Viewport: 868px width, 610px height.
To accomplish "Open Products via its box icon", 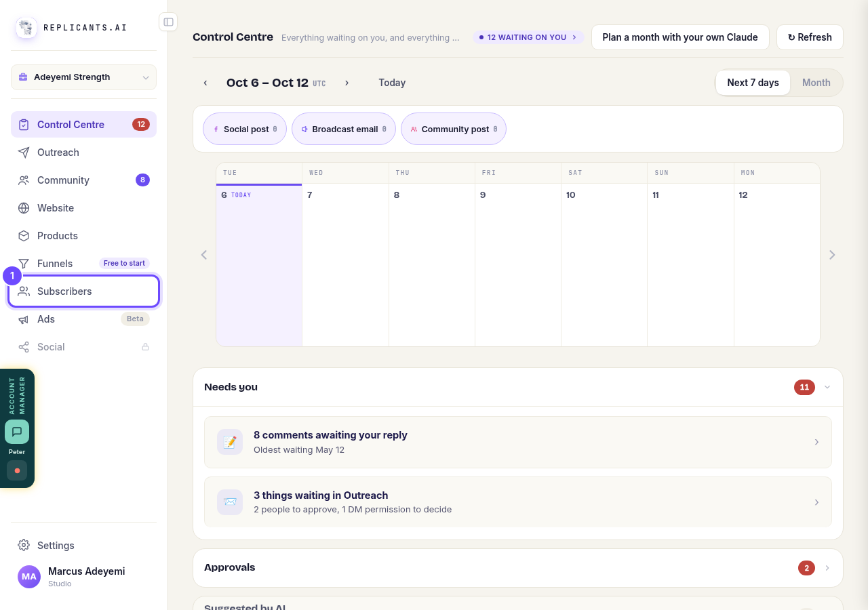I will click(24, 236).
